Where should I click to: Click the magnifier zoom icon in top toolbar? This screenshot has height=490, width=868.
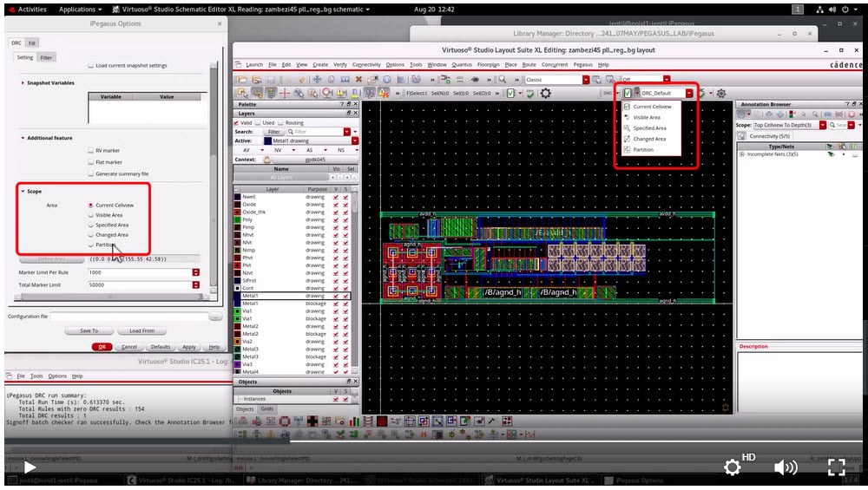pos(502,80)
